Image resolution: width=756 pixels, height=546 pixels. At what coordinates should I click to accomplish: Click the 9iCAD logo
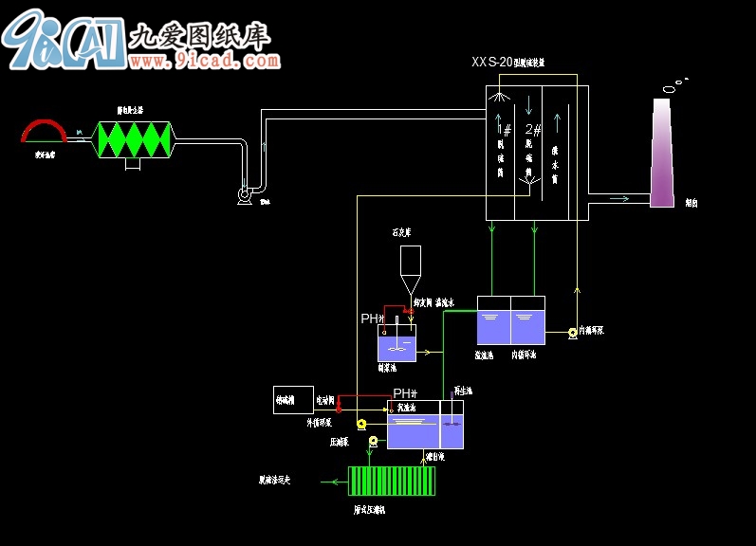pyautogui.click(x=64, y=40)
